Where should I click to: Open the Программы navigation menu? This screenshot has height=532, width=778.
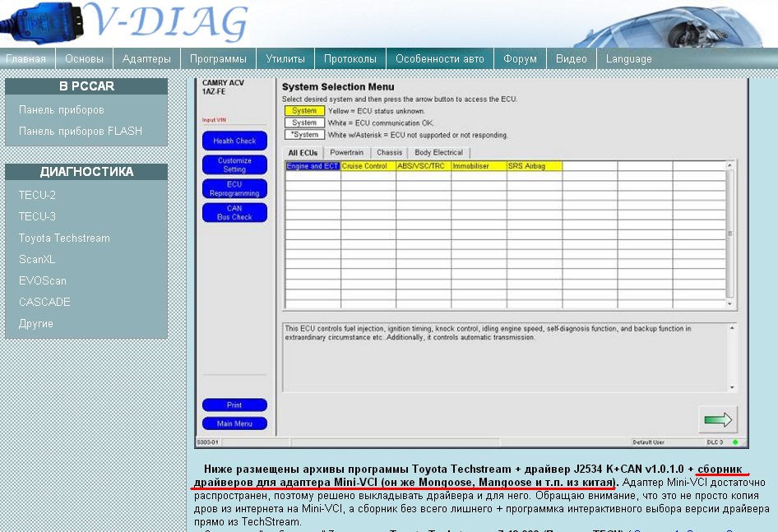[218, 59]
